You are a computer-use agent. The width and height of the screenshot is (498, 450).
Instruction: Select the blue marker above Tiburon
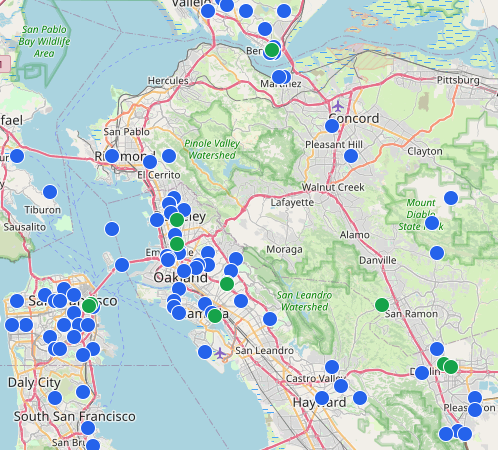pos(50,192)
